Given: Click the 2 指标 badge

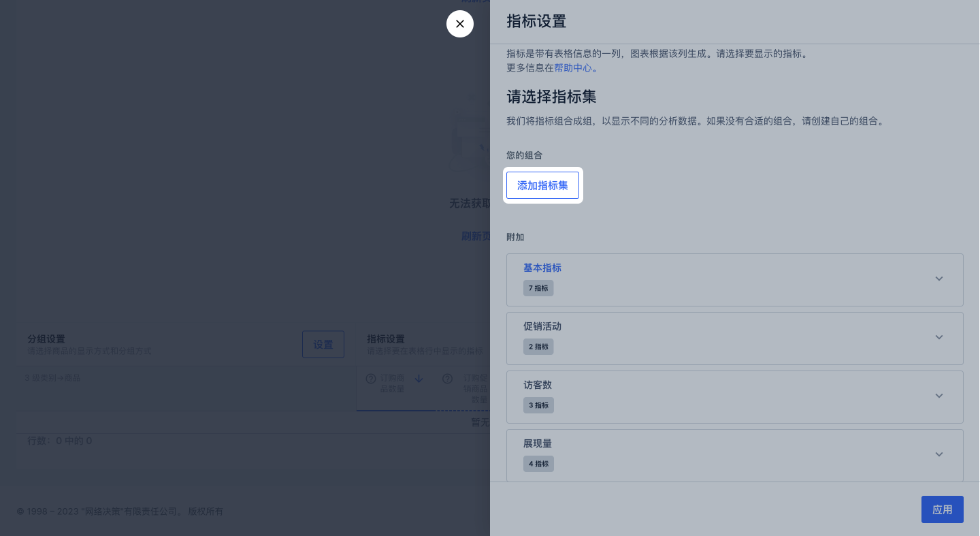Looking at the screenshot, I should click(x=538, y=347).
